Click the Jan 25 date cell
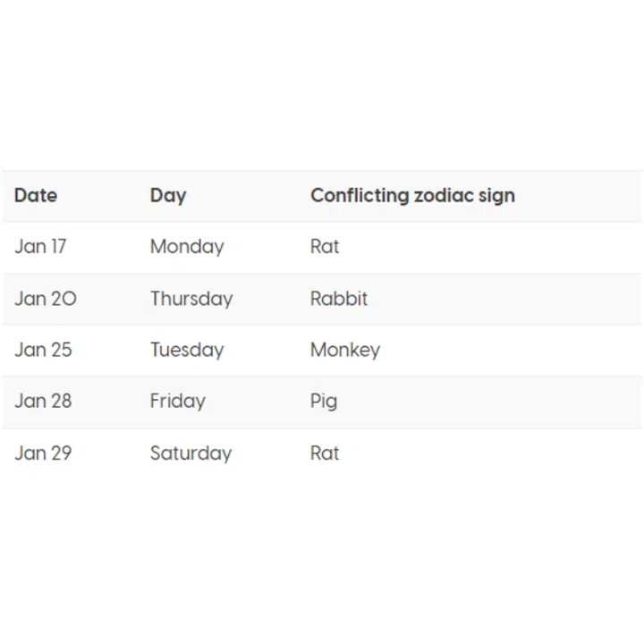This screenshot has width=644, height=644. pos(43,350)
